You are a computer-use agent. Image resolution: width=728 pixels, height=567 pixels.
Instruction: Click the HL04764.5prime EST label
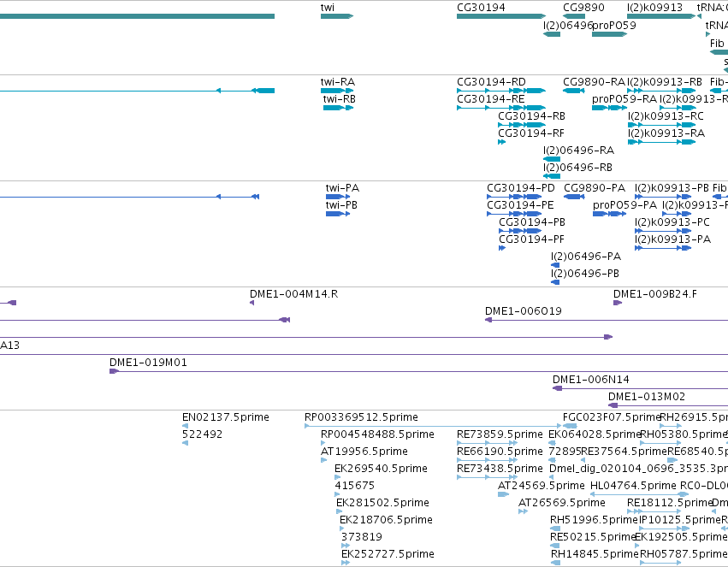633,486
